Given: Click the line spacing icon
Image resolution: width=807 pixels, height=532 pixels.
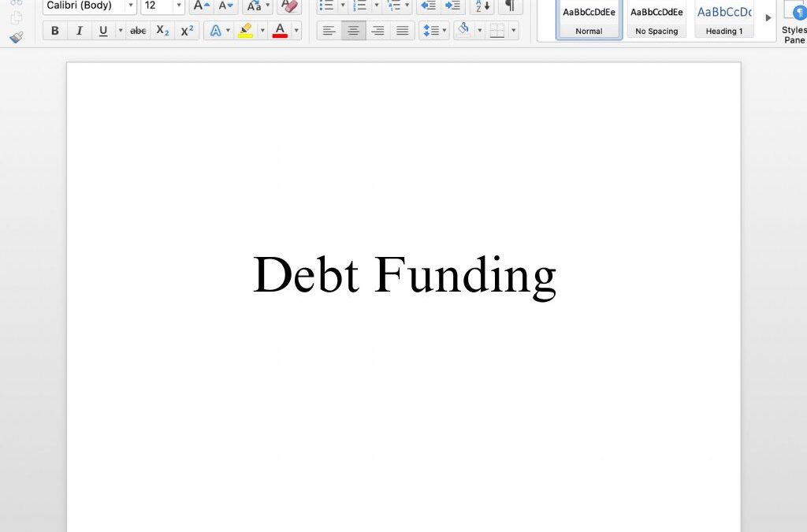Looking at the screenshot, I should point(431,31).
